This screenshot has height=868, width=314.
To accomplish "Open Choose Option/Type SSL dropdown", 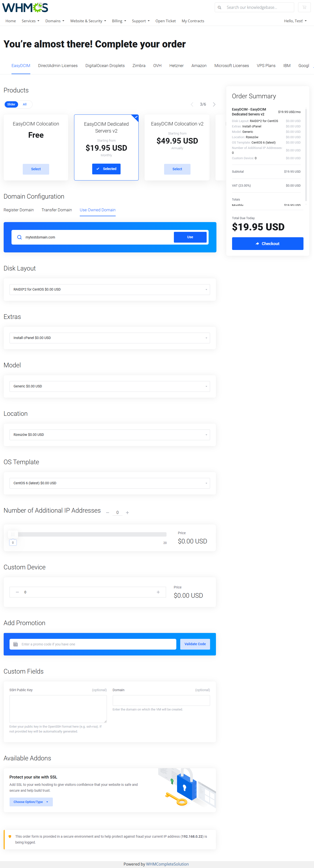I will click(x=31, y=802).
